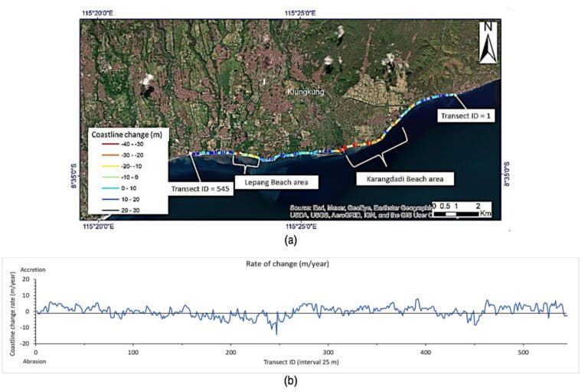Click the Karangdadi Beach area label

[x=404, y=179]
